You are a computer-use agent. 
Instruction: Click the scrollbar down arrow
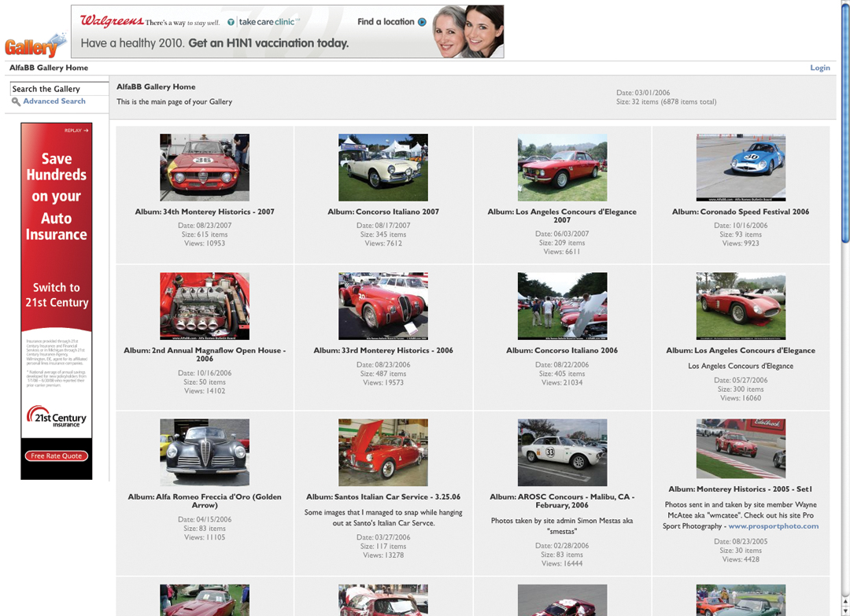tap(844, 610)
